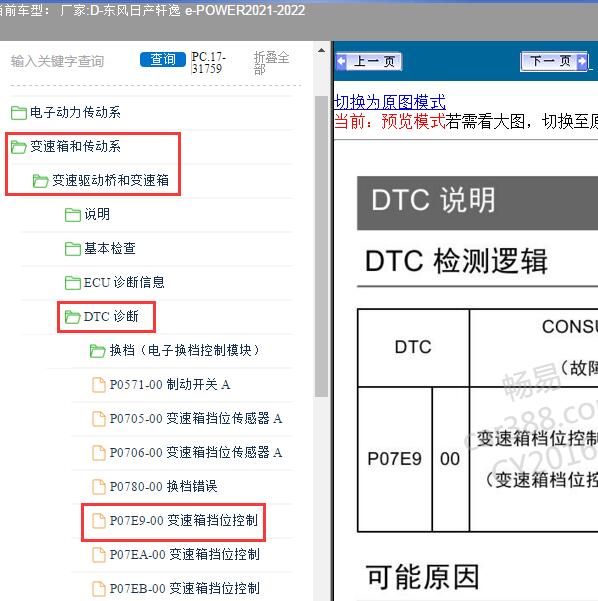Viewport: 598px width, 601px height.
Task: Click the 可能原因 heading
Action: pos(423,577)
